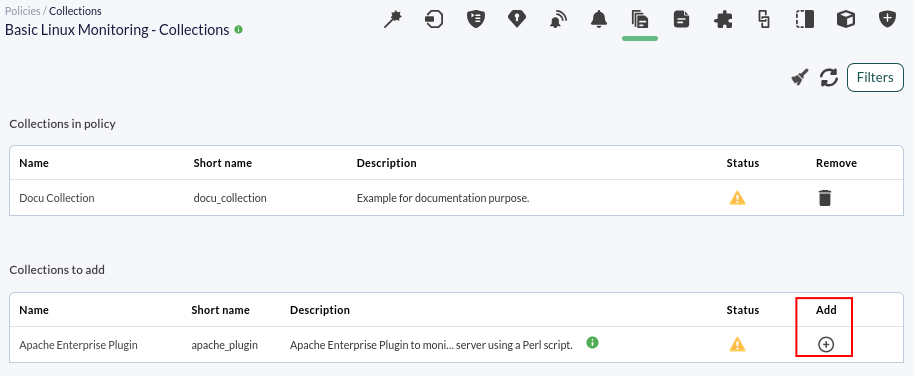Viewport: 914px width, 376px height.
Task: Click the hexagon input connector icon
Action: pos(434,20)
